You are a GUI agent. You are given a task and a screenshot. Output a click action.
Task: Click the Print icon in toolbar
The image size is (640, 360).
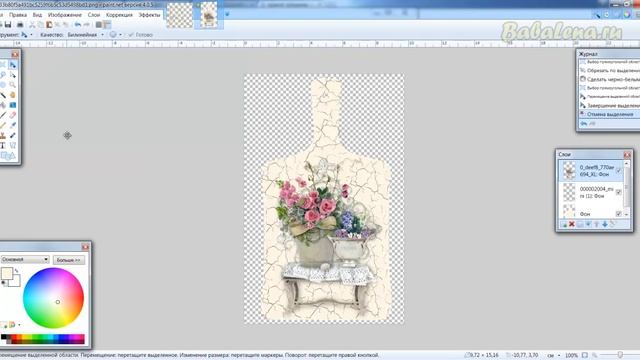20,25
